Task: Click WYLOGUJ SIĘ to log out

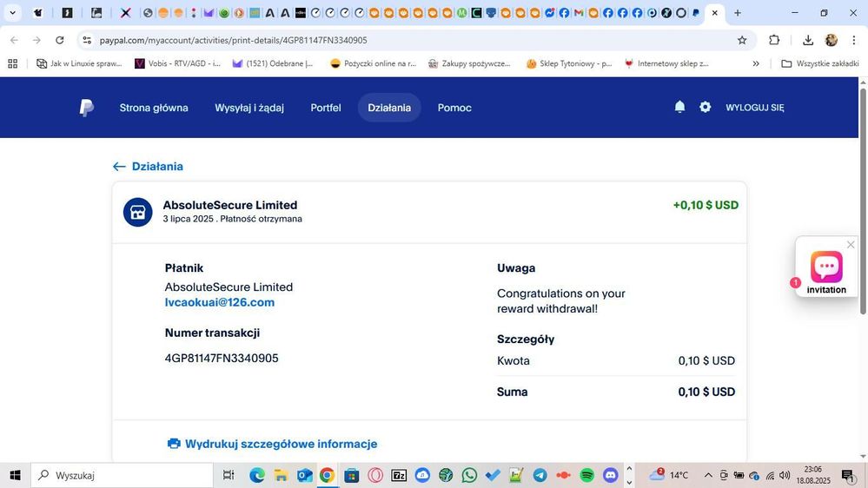Action: 754,108
